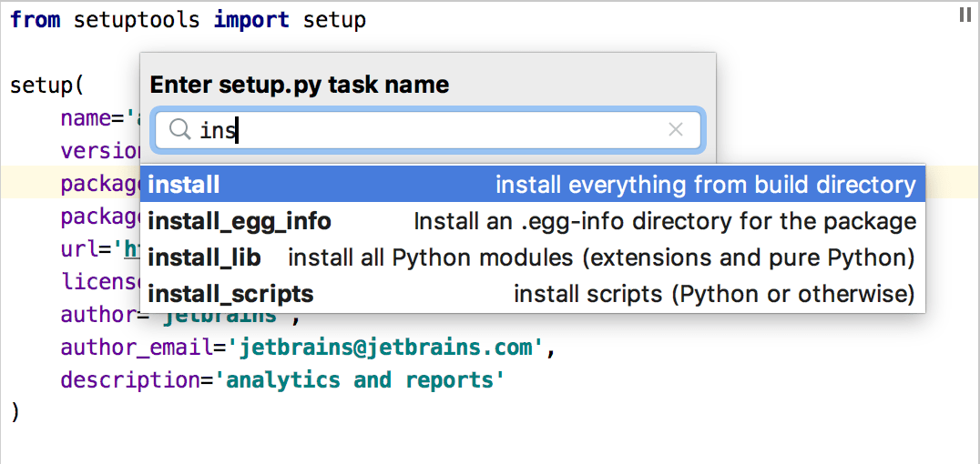Click the 'Enter setup.py task name' title
The height and width of the screenshot is (464, 980).
click(299, 86)
